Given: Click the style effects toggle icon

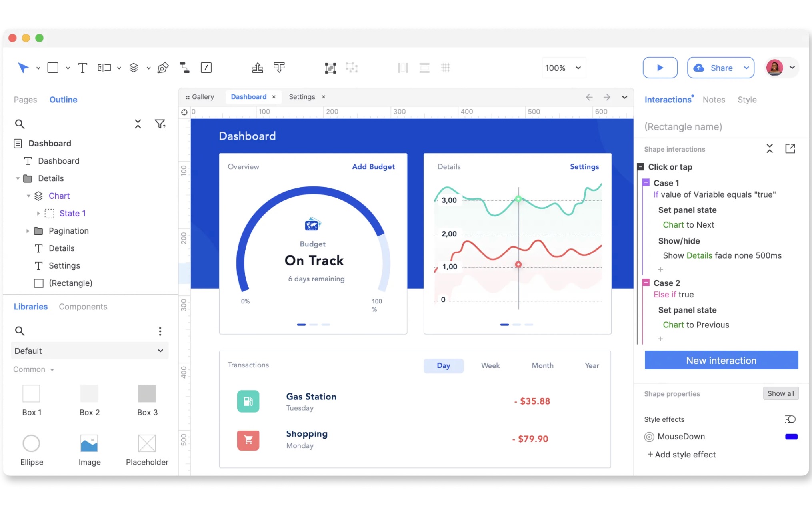Looking at the screenshot, I should [x=790, y=419].
